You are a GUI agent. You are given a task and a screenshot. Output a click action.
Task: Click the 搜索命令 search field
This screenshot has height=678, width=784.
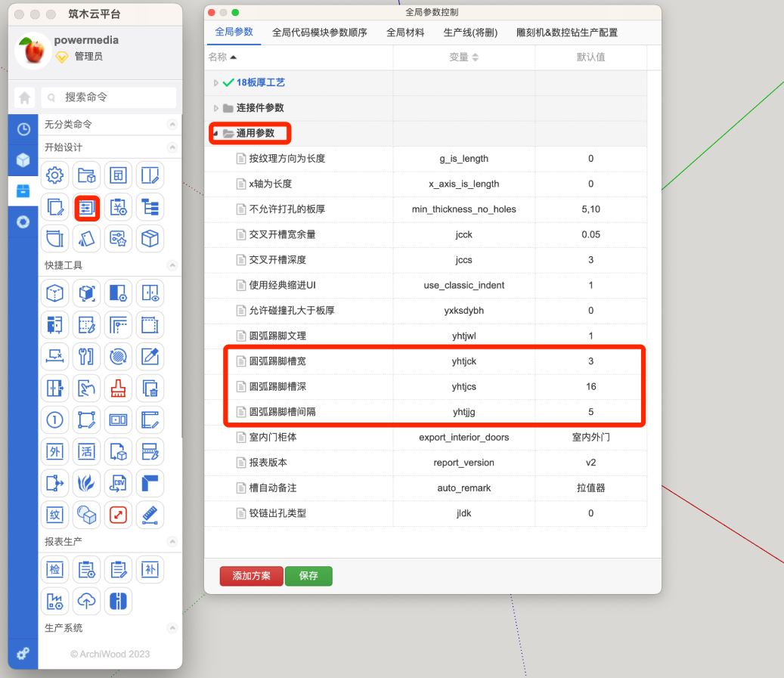point(110,98)
